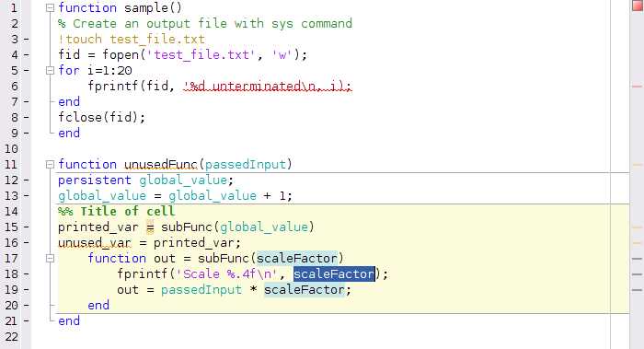Click line number 22 in the gutter
644x349 pixels.
(11, 337)
